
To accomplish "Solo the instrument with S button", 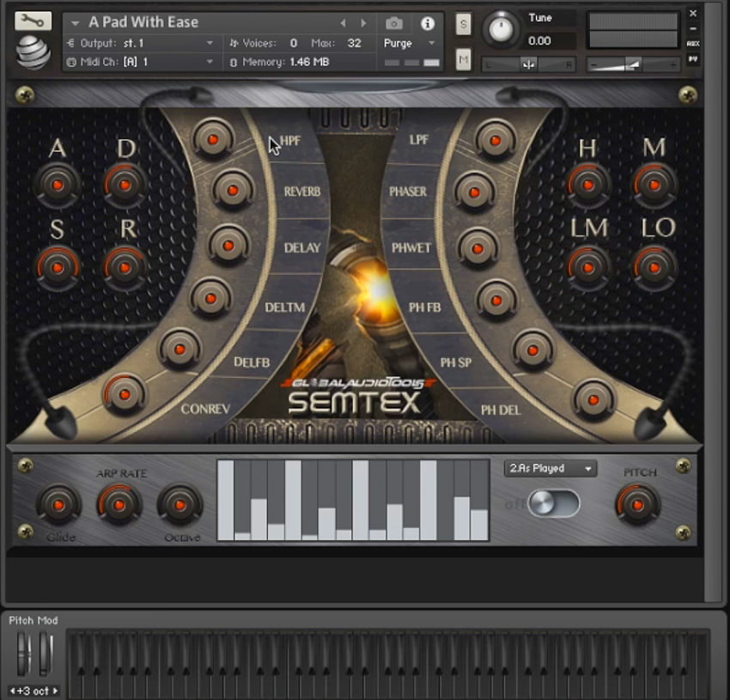I will coord(463,23).
